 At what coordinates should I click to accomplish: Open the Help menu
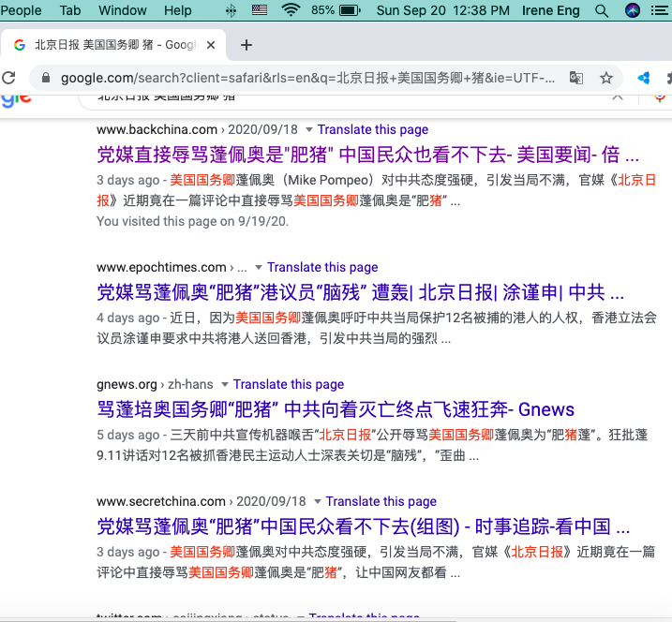tap(177, 10)
